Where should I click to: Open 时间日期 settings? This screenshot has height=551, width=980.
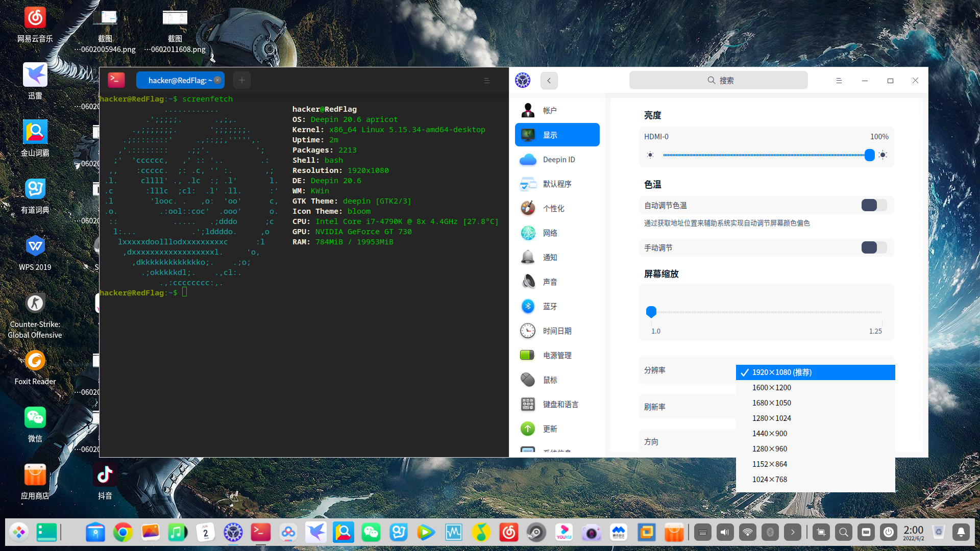[557, 331]
